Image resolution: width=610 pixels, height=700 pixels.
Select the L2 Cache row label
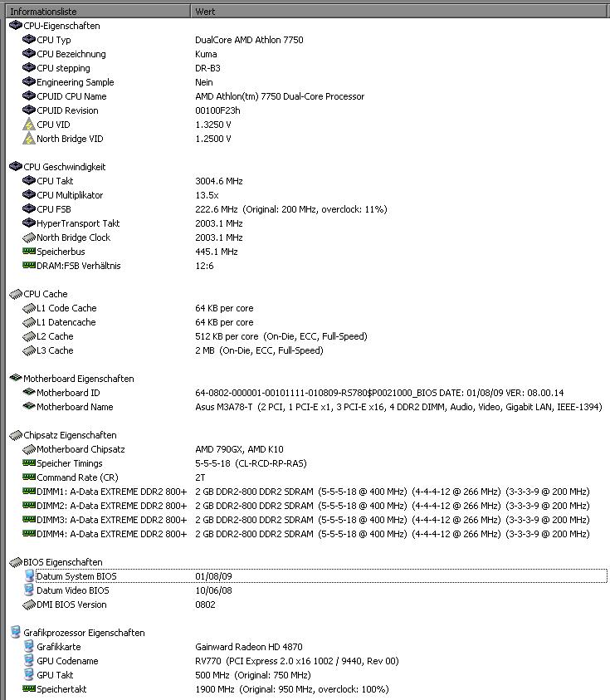tap(55, 336)
